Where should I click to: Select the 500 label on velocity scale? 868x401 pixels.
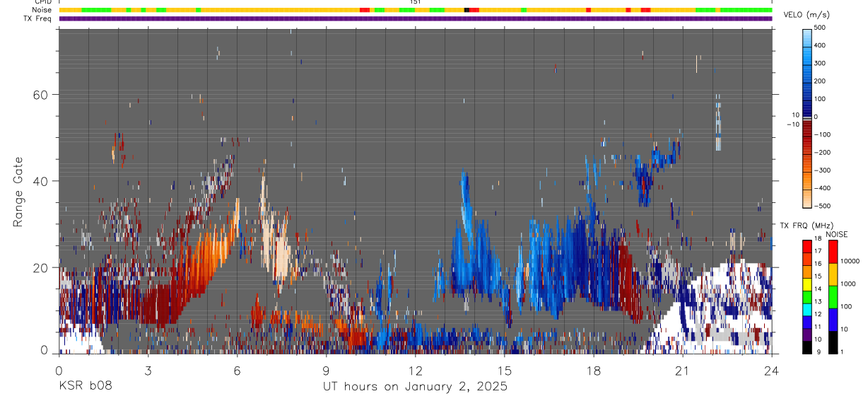pyautogui.click(x=820, y=28)
